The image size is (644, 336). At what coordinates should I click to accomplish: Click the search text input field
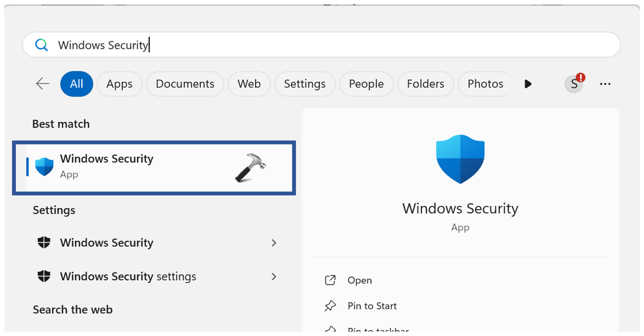coord(325,45)
